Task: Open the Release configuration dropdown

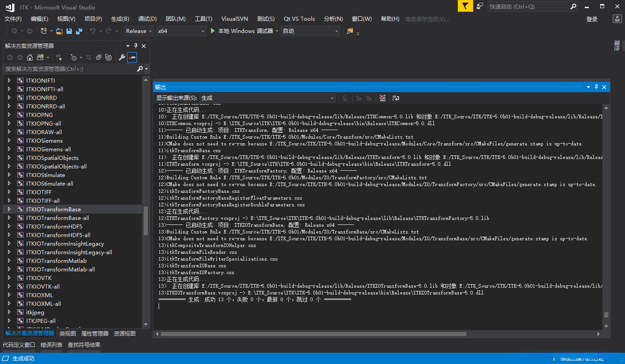Action: [139, 31]
